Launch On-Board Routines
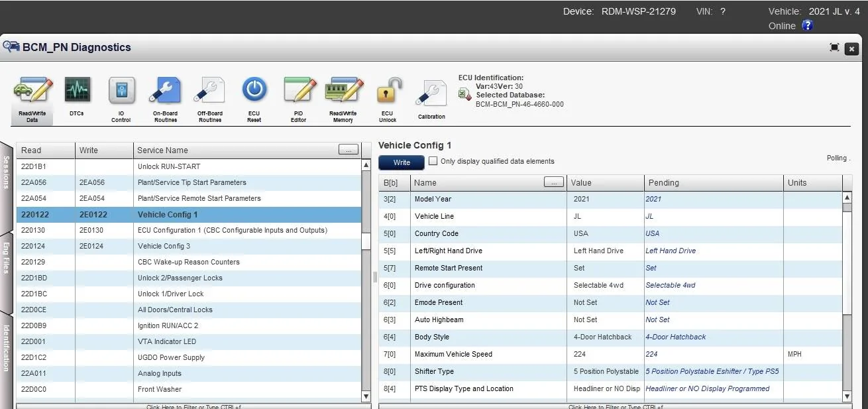Viewport: 868px width, 409px height. (x=165, y=99)
